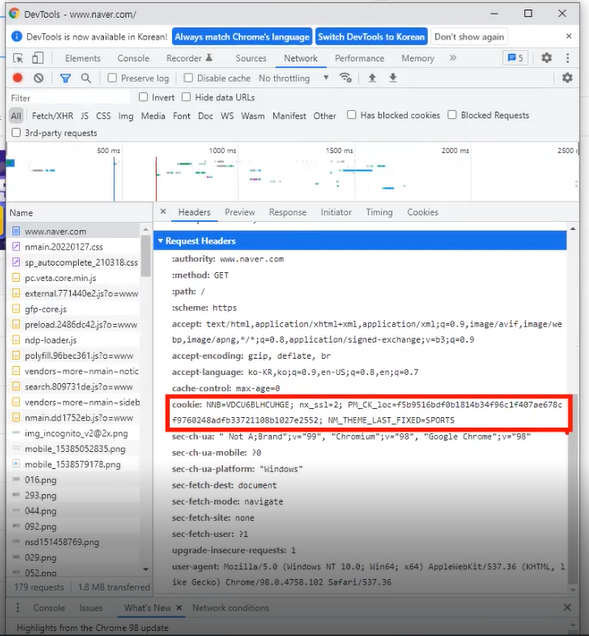Show more DevTools tabs chevron

pos(453,58)
